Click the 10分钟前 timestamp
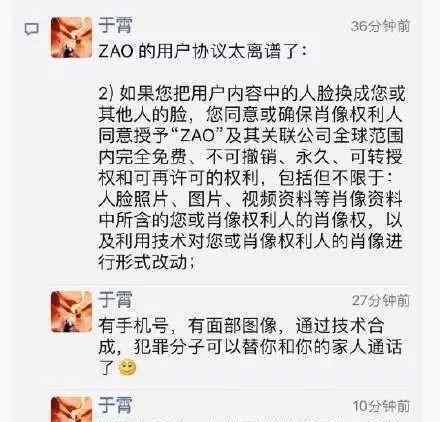440x422 pixels. 381,406
